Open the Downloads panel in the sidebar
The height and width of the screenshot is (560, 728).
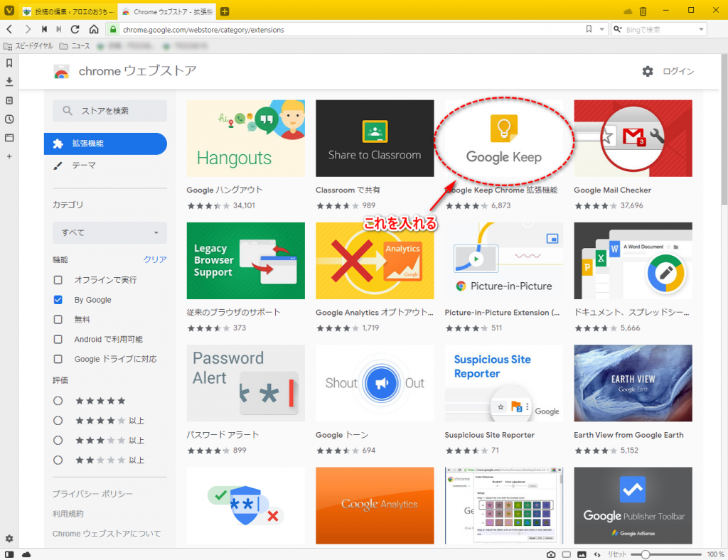(x=9, y=82)
